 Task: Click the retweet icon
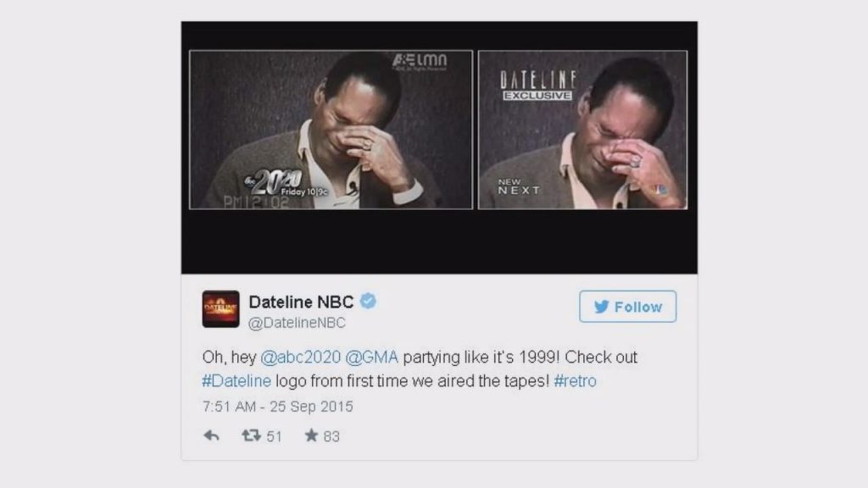[x=251, y=436]
